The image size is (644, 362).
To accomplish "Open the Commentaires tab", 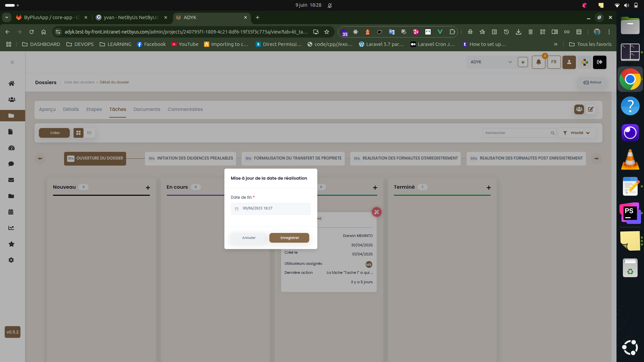I will pyautogui.click(x=185, y=109).
